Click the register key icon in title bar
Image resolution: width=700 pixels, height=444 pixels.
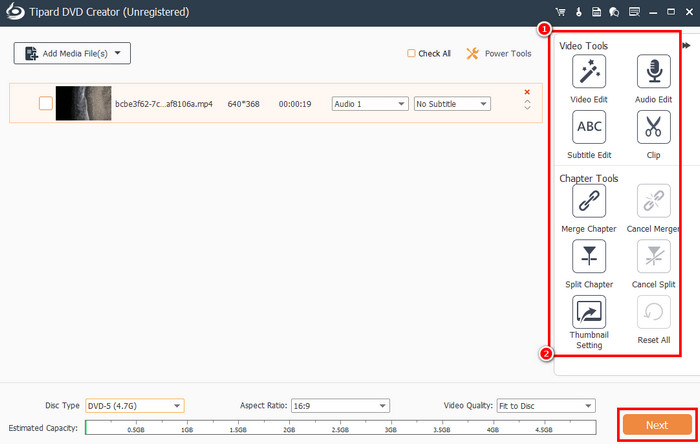579,12
